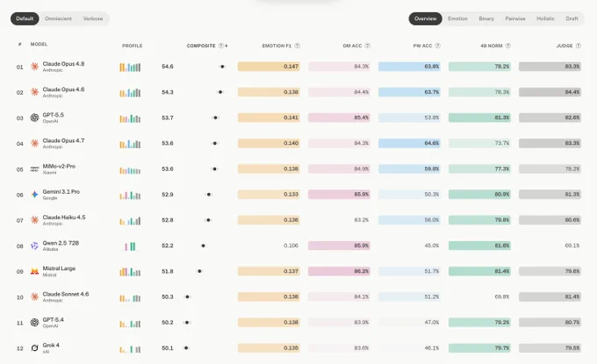Click the Composite column help icon
The width and height of the screenshot is (597, 364).
coord(221,46)
